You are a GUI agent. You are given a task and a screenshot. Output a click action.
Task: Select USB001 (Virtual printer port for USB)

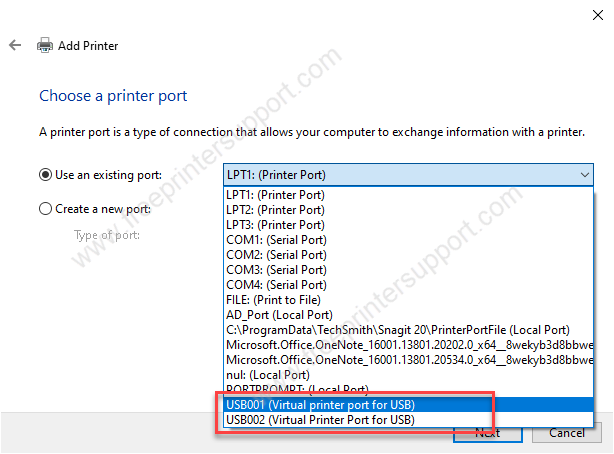click(408, 405)
